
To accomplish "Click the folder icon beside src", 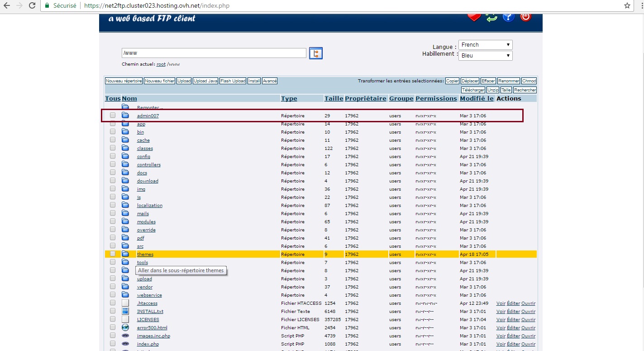I will point(125,246).
